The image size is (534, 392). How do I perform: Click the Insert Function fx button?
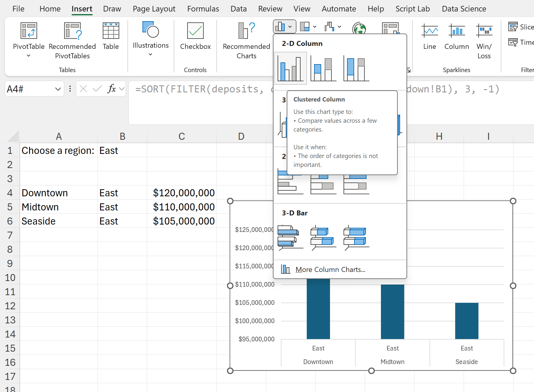[x=112, y=89]
